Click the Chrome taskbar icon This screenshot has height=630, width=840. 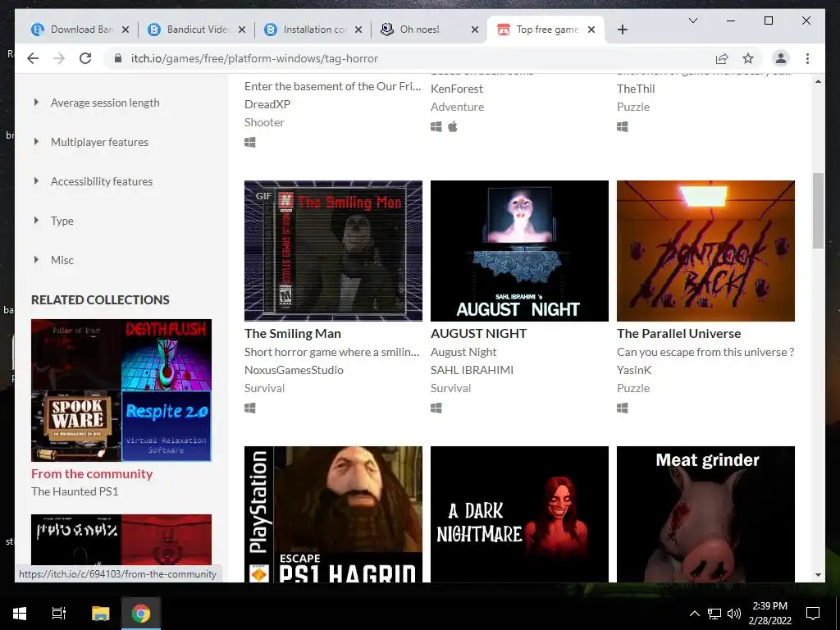141,613
